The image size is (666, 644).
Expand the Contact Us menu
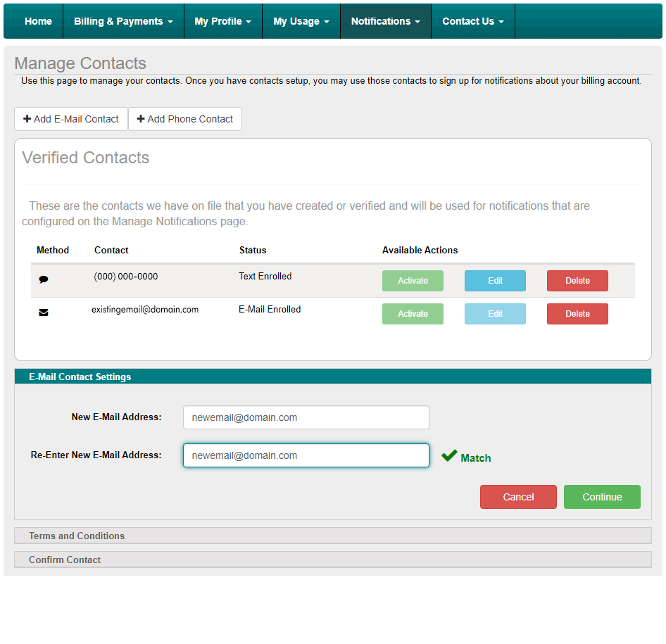(x=473, y=21)
